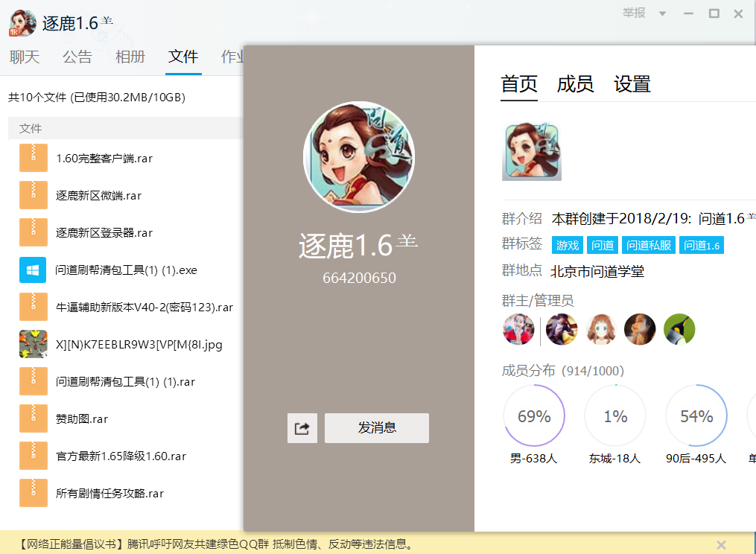
Task: Open the 公告 tab
Action: coord(77,57)
